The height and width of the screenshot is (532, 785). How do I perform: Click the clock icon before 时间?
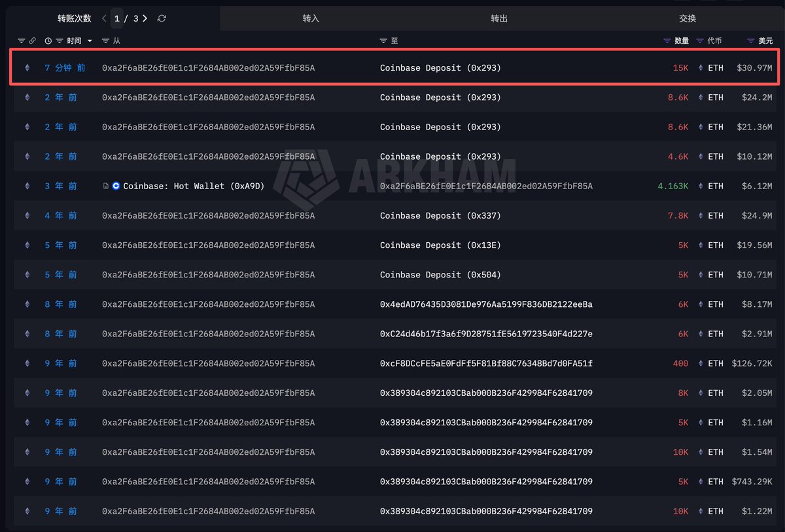click(x=48, y=41)
